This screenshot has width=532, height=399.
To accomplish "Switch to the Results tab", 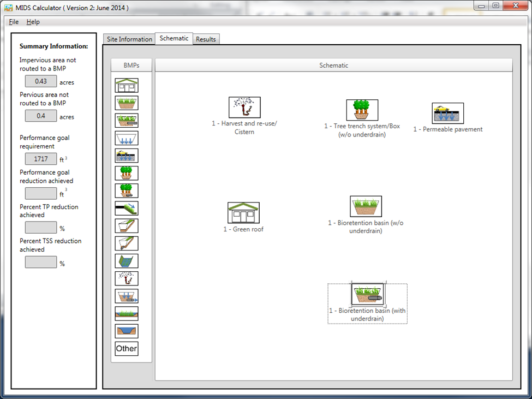I will 206,39.
